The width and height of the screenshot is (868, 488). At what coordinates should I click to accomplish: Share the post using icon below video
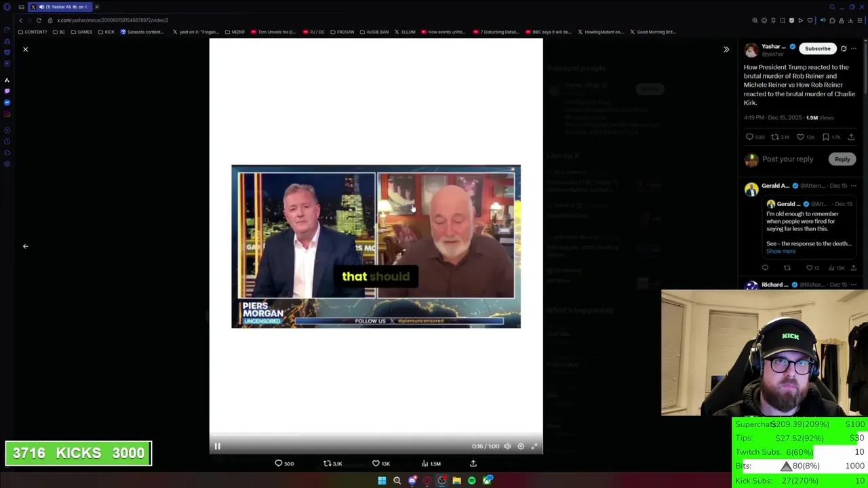(473, 464)
